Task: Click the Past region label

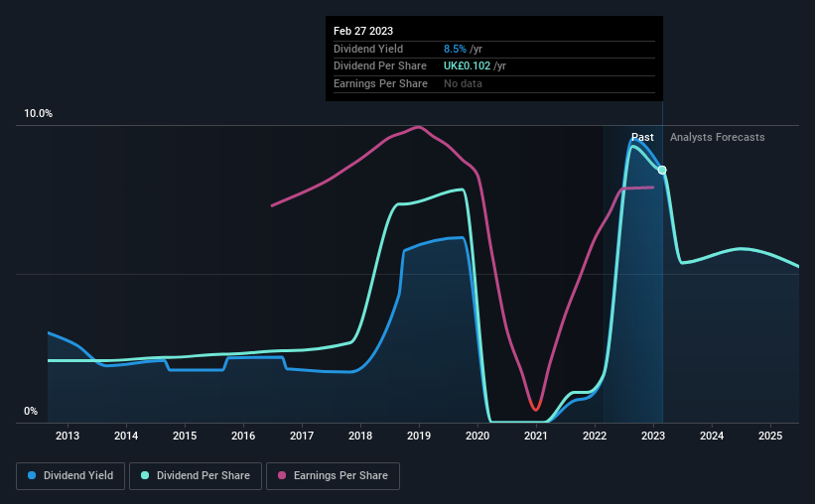Action: [642, 137]
